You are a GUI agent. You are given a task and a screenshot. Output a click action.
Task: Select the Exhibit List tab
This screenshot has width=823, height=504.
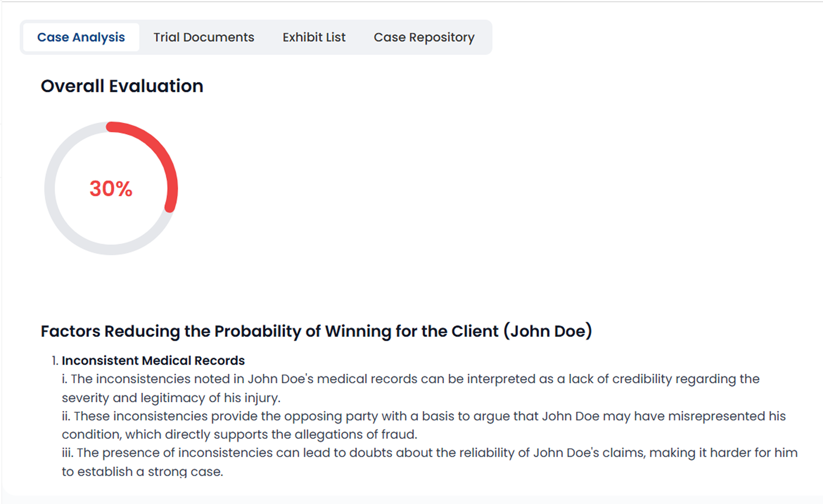[314, 37]
